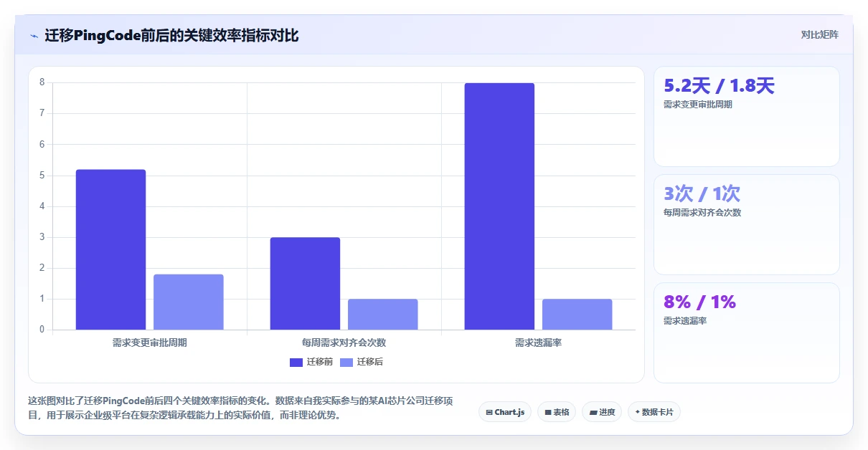Click the 迁移后 bar for 需求遗漏率
868x450 pixels.
[x=577, y=315]
